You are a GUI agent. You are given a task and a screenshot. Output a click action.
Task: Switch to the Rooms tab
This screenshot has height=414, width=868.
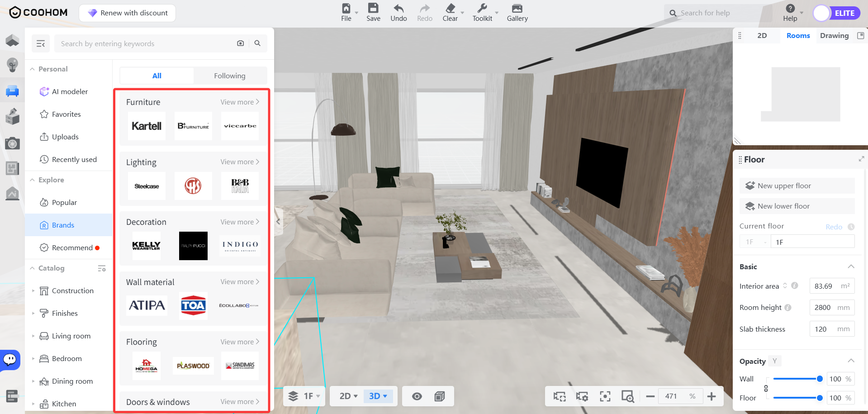click(798, 36)
